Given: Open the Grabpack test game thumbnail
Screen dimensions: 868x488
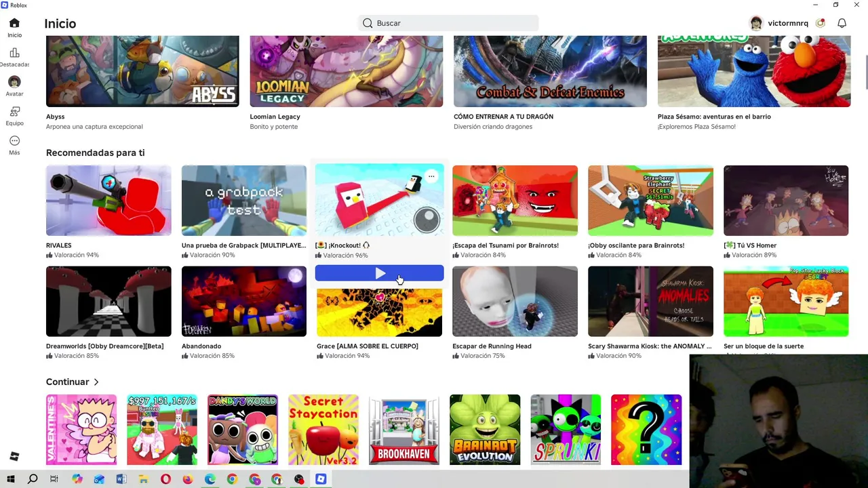Looking at the screenshot, I should click(244, 201).
